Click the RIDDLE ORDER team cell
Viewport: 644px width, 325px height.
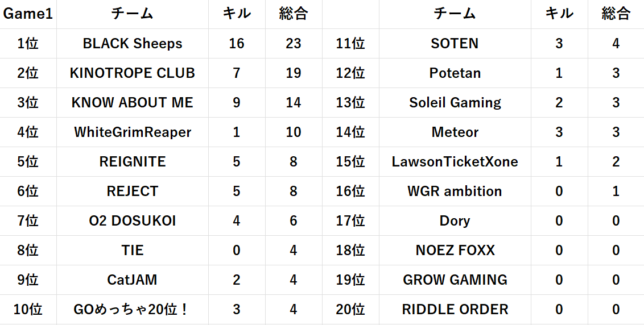455,310
